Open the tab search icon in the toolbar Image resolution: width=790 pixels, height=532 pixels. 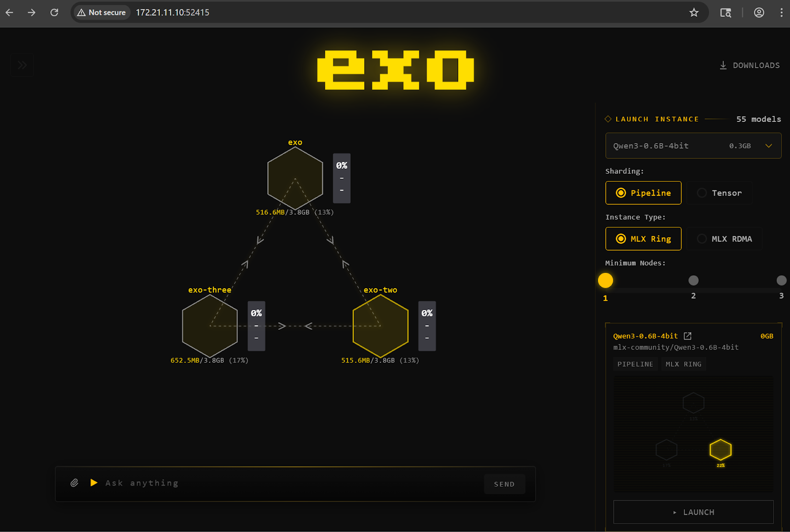point(725,12)
